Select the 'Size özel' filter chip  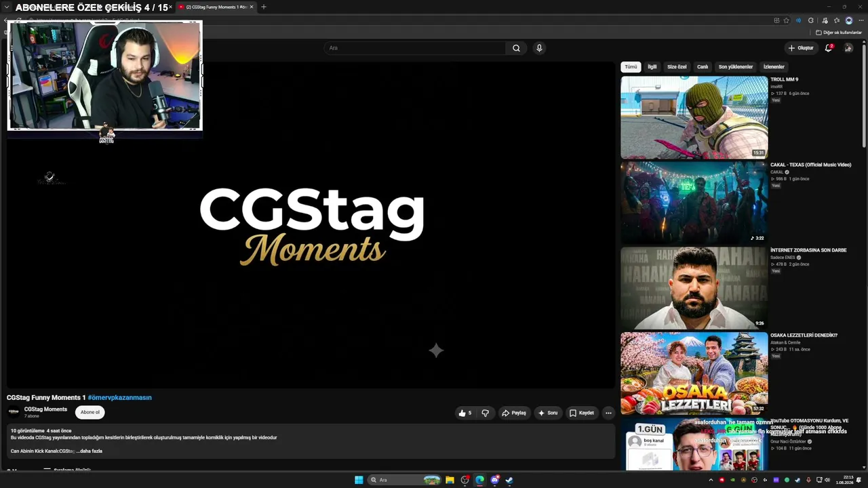tap(677, 67)
